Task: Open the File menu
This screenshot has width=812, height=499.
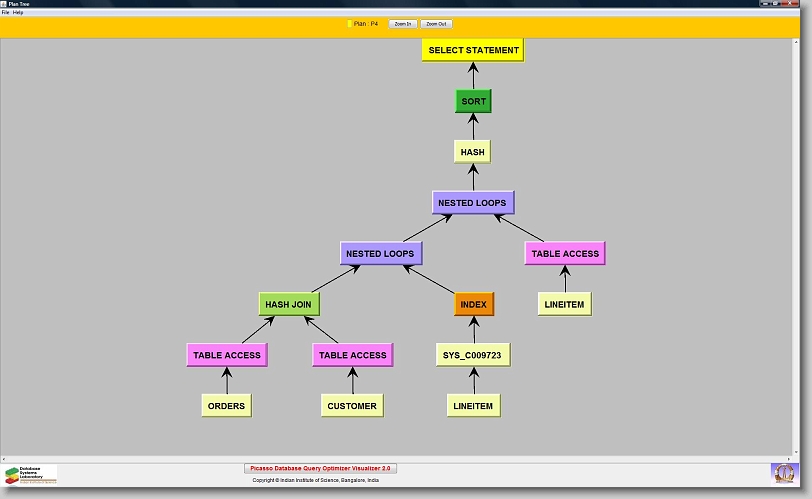Action: point(6,12)
